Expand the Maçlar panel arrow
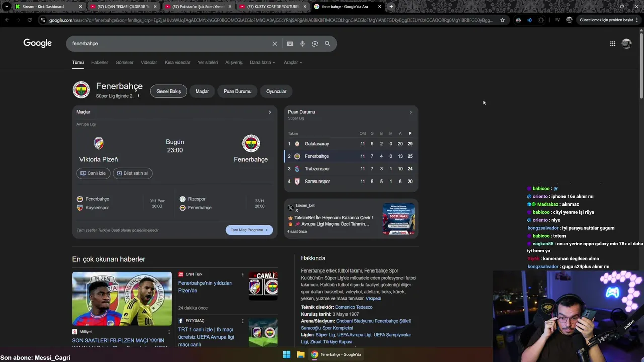 [270, 112]
